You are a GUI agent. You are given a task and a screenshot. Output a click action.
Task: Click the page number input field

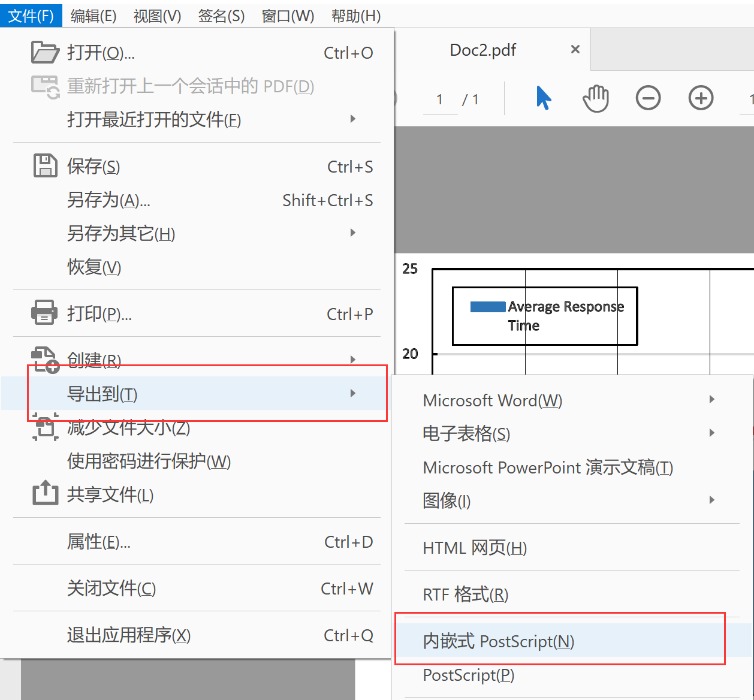point(440,98)
